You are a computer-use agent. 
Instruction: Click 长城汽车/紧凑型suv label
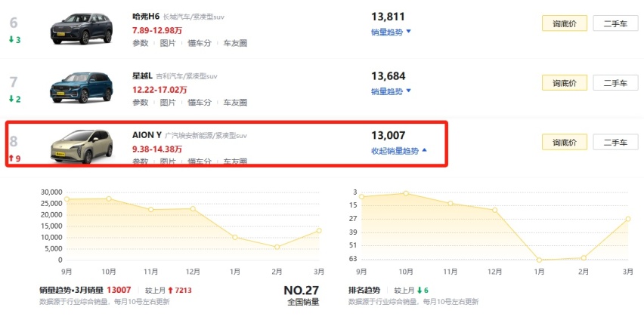point(194,17)
